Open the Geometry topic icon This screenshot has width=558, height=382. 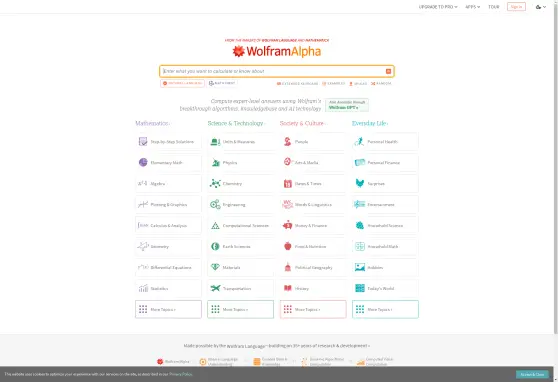click(143, 246)
